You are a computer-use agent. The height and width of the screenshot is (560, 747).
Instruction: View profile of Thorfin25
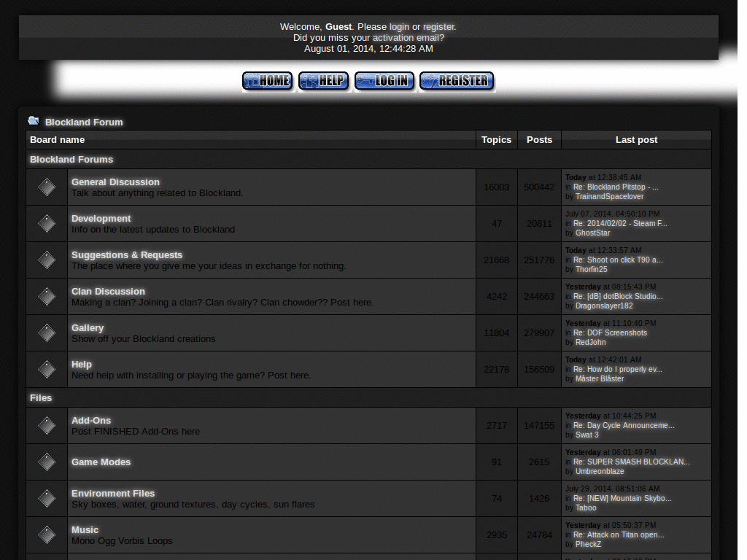click(591, 270)
